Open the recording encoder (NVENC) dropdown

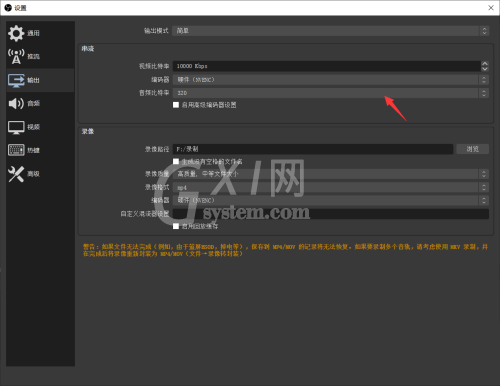tap(331, 200)
